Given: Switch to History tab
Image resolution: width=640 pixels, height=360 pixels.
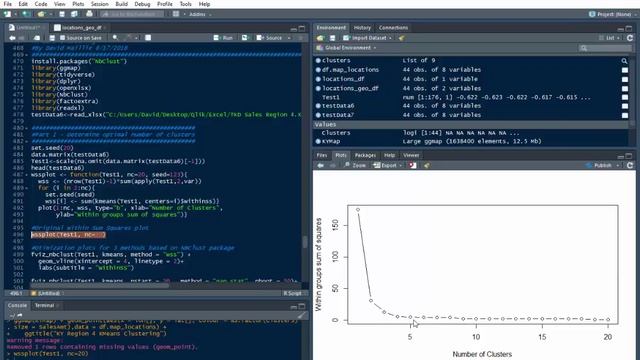Looking at the screenshot, I should 362,28.
